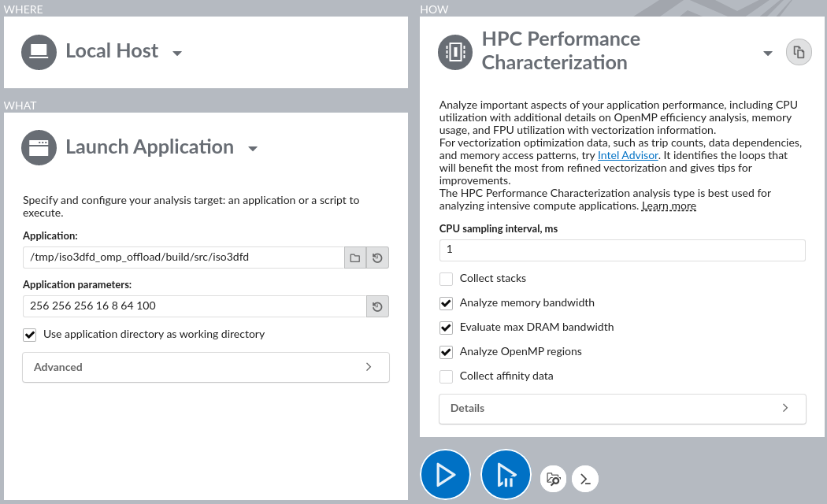Copy the analysis configuration via copy icon
Screen dimensions: 827x504
[799, 51]
